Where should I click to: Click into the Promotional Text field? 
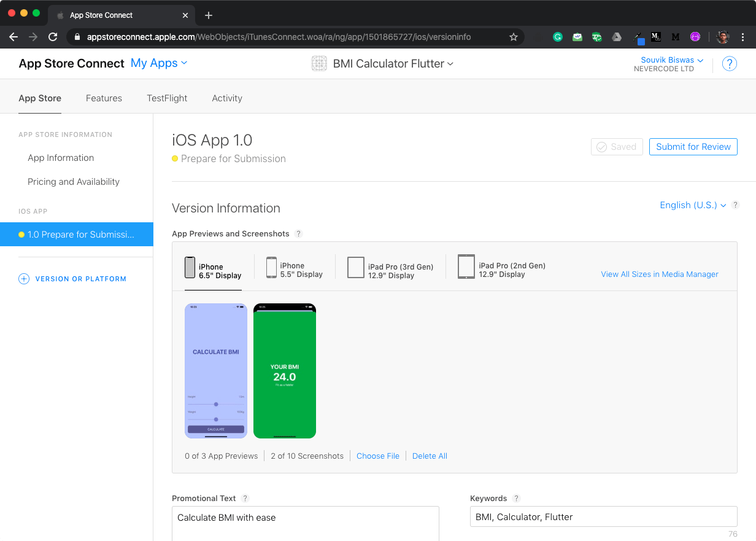[x=306, y=523]
